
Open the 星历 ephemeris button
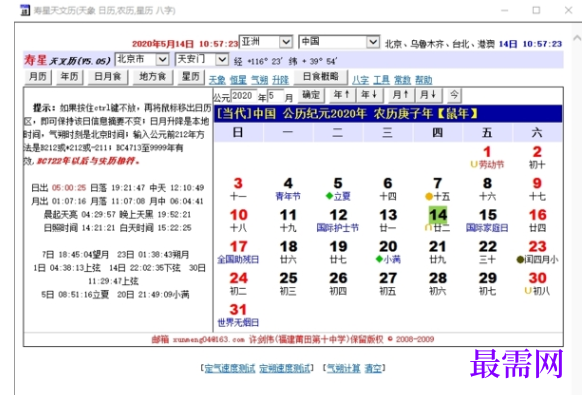191,77
